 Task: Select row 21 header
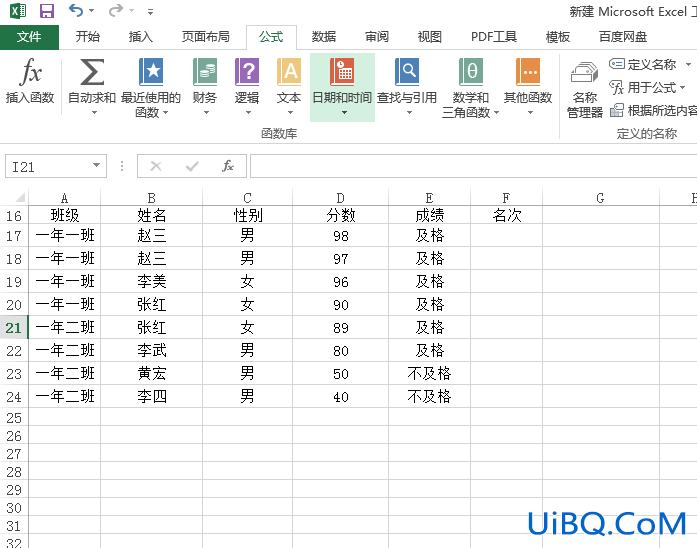(x=14, y=328)
